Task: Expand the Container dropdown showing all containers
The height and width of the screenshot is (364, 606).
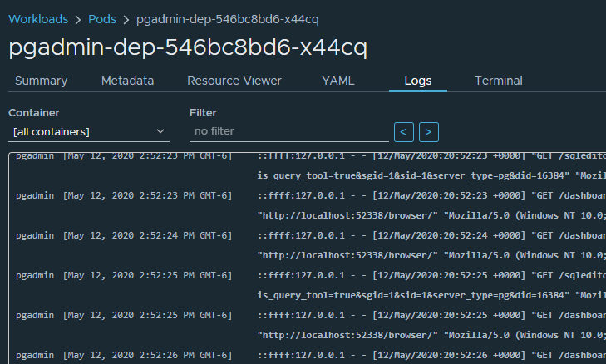Action: [89, 132]
